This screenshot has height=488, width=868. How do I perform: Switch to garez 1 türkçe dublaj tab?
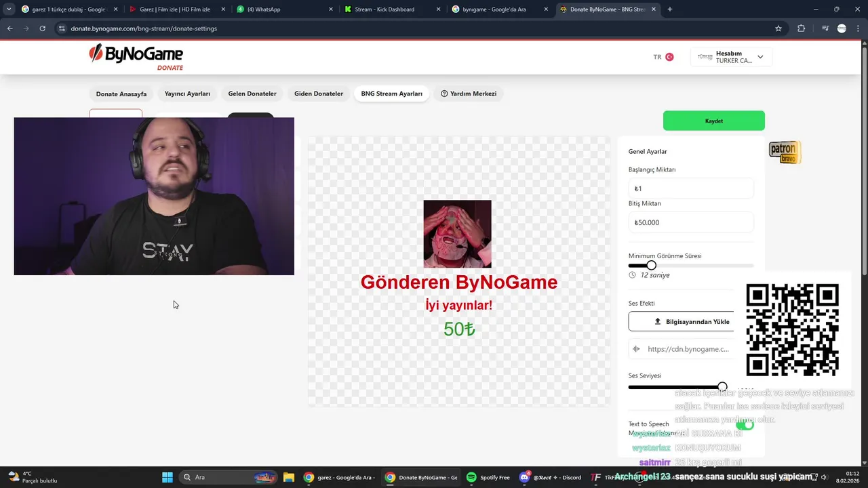click(x=69, y=9)
